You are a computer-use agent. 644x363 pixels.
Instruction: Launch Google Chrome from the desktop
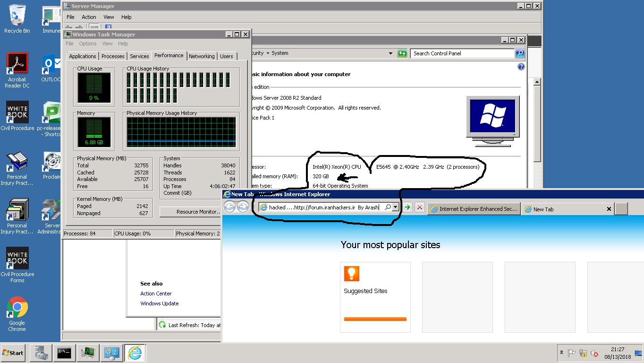click(17, 314)
